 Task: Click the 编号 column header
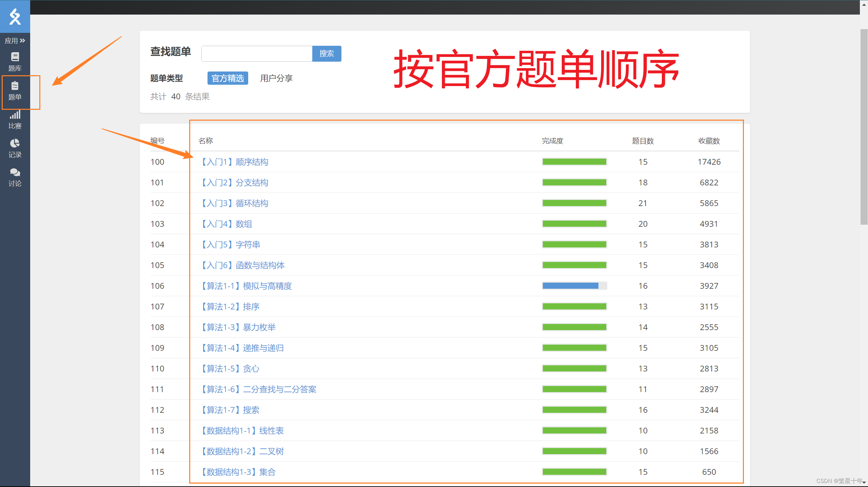[x=157, y=141]
